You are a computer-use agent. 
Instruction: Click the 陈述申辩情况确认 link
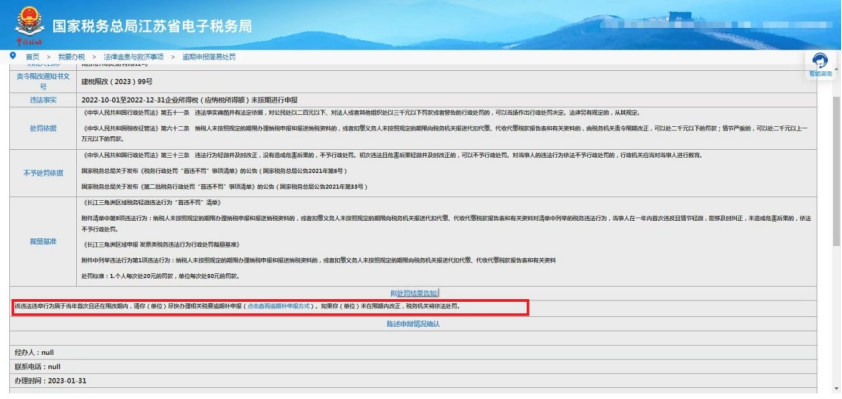[413, 324]
